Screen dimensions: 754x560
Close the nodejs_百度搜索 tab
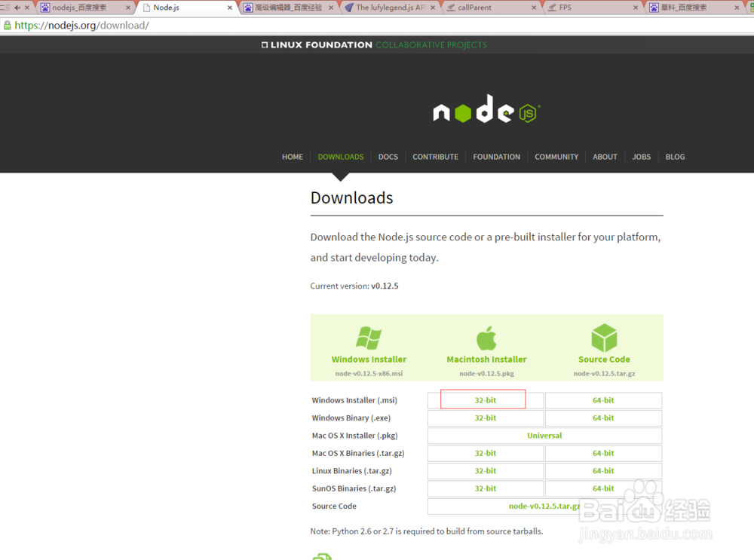(x=128, y=8)
